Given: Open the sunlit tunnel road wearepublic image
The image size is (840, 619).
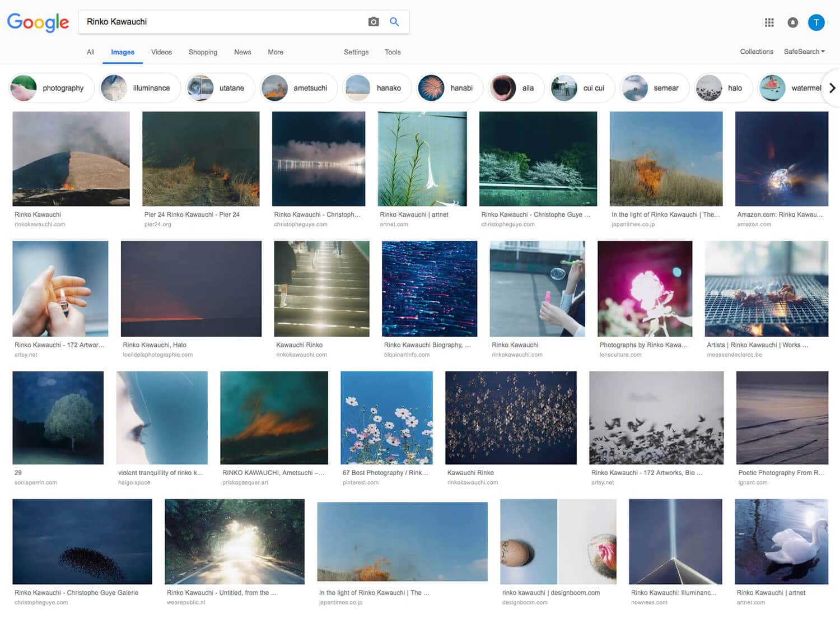Looking at the screenshot, I should [235, 542].
